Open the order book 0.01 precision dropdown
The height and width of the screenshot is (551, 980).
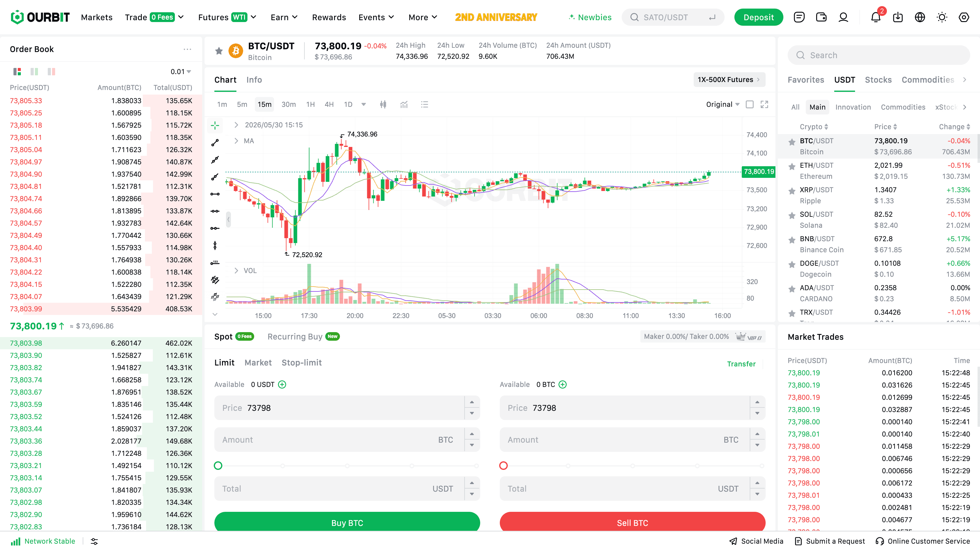point(181,72)
